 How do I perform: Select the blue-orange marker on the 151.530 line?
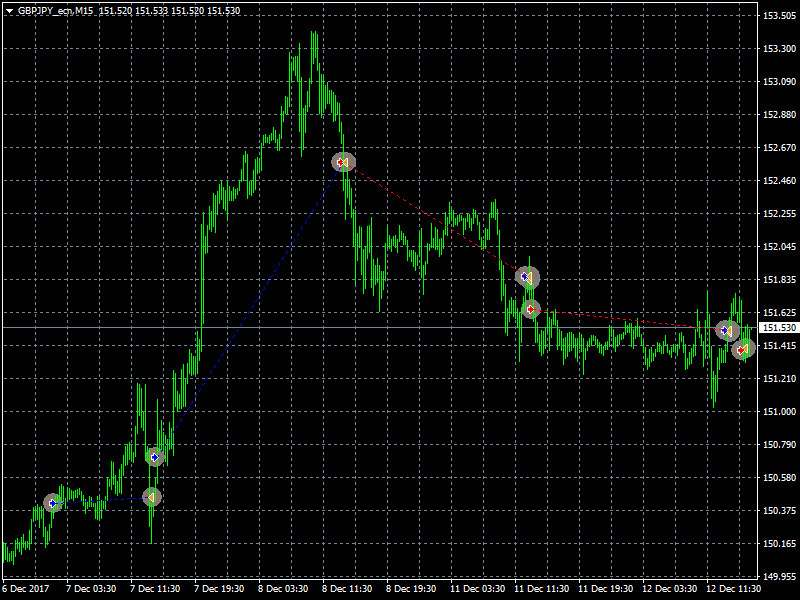727,331
